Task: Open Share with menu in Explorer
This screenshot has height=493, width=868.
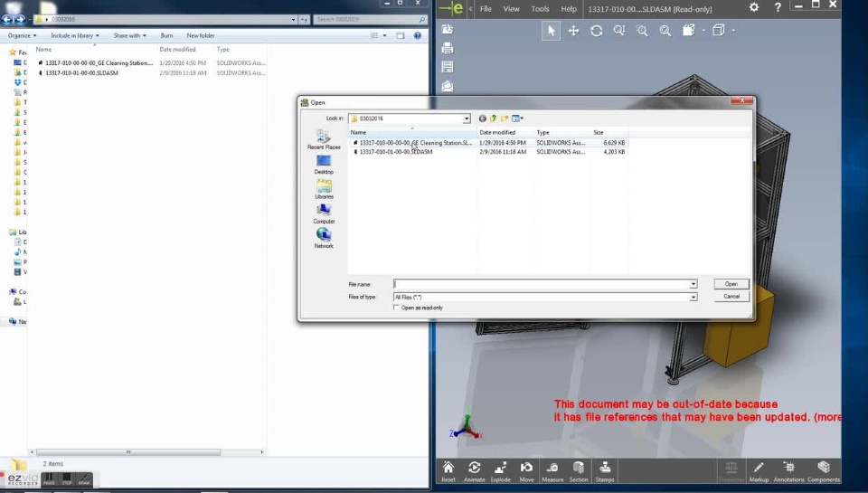Action: [x=129, y=35]
